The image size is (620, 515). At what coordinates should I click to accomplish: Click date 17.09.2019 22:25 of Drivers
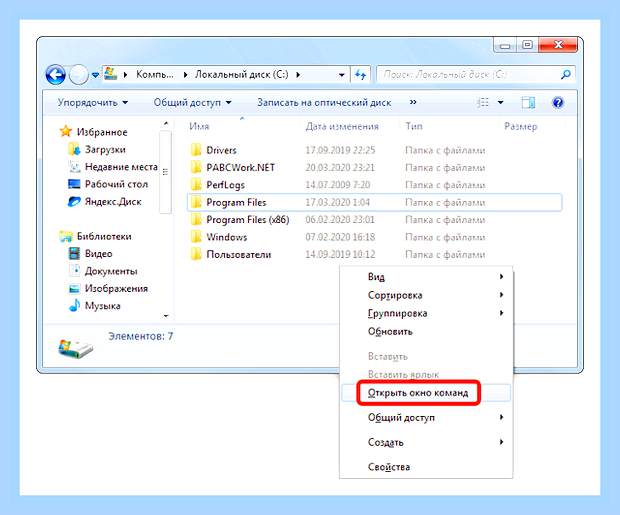pos(340,150)
